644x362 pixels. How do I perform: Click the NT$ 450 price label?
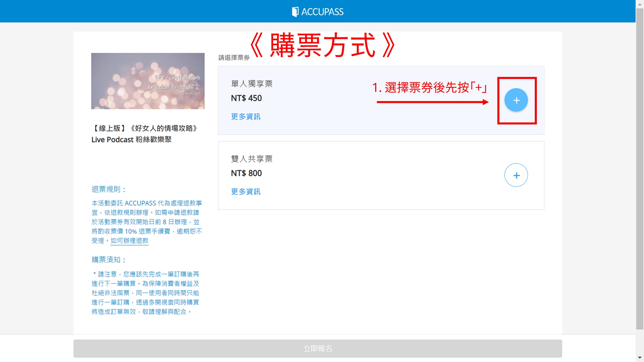tap(246, 98)
